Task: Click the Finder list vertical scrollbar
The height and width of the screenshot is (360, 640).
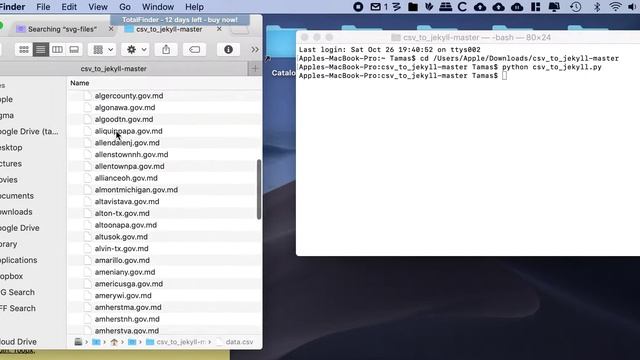Action: click(x=259, y=189)
